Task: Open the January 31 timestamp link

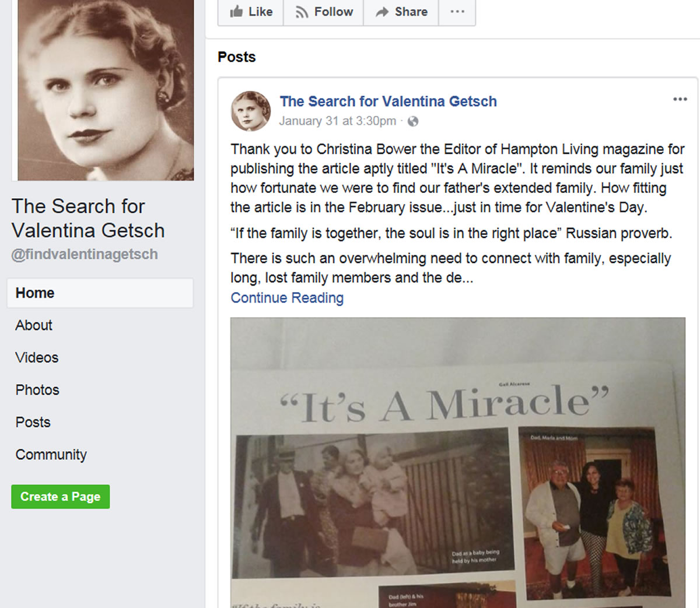Action: (x=337, y=121)
